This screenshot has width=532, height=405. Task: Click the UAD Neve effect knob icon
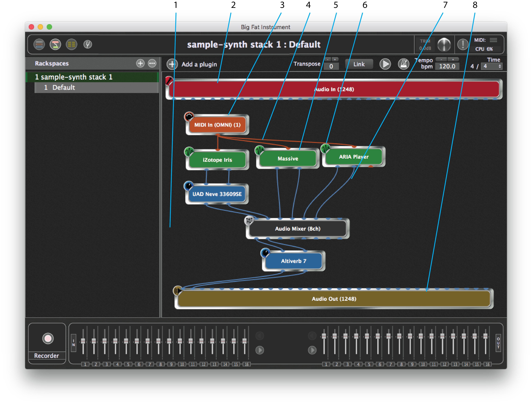coord(188,186)
